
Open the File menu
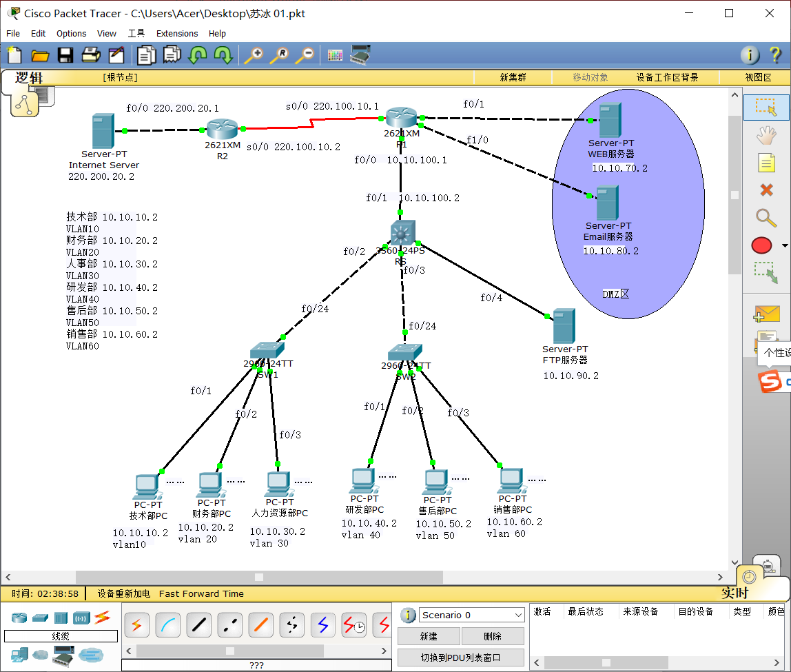13,33
